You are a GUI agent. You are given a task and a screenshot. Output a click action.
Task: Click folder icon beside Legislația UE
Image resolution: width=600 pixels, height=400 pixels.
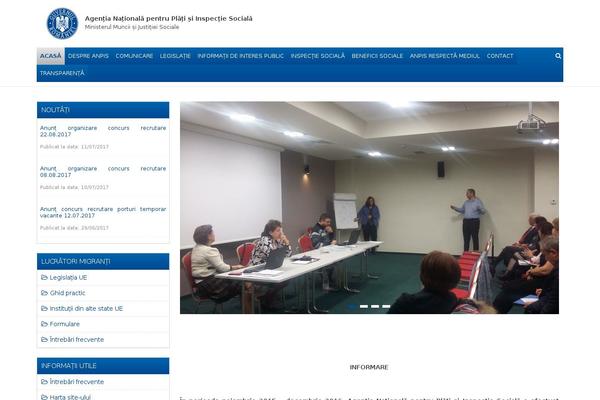[44, 278]
